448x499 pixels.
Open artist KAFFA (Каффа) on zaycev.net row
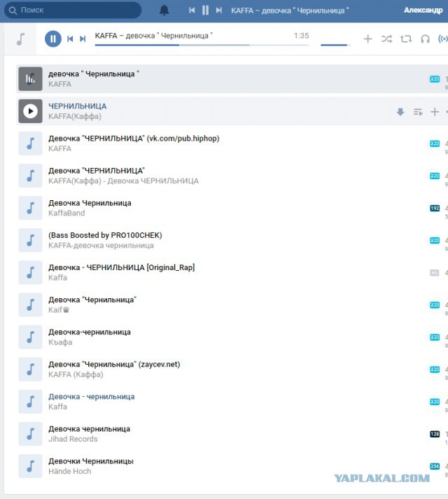(x=76, y=374)
